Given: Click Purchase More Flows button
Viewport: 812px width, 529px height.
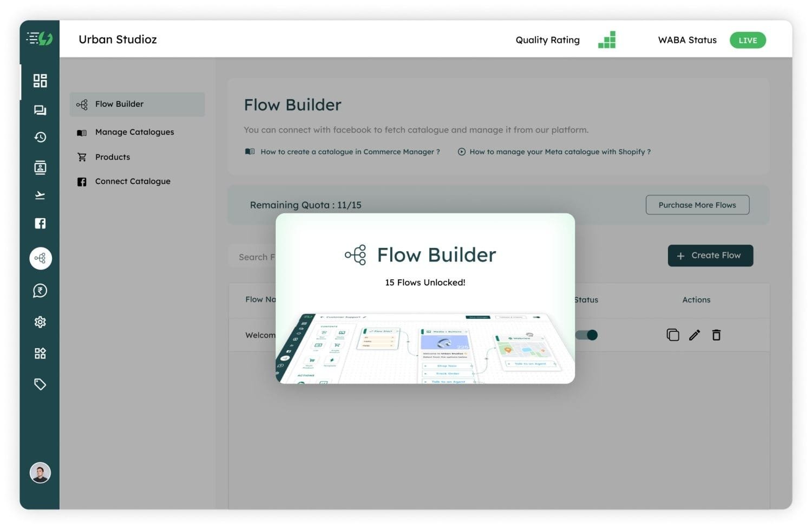Looking at the screenshot, I should tap(697, 205).
